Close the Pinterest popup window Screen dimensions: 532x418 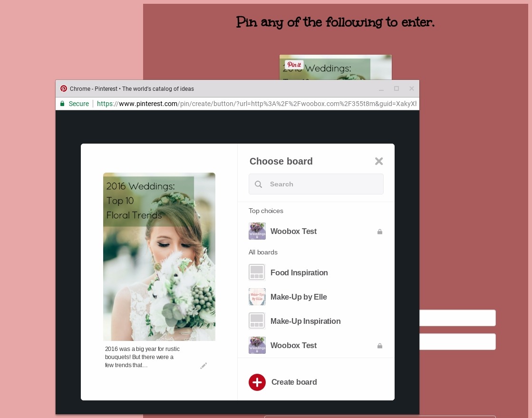(412, 88)
